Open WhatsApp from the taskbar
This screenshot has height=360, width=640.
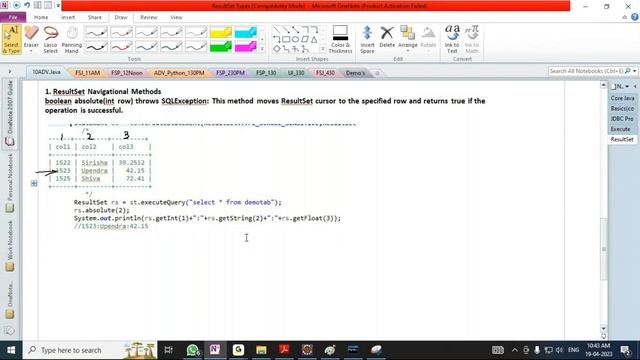(192, 350)
